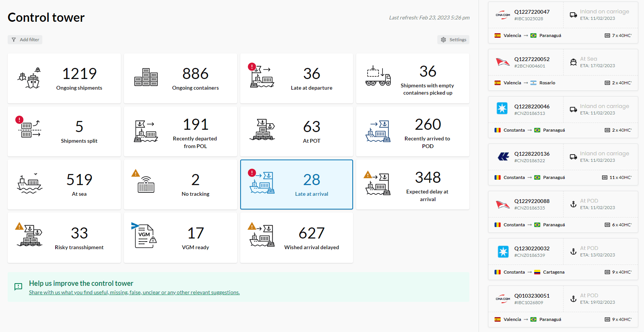Click the Ongoing containers stacked icon
This screenshot has height=332, width=644.
[146, 77]
